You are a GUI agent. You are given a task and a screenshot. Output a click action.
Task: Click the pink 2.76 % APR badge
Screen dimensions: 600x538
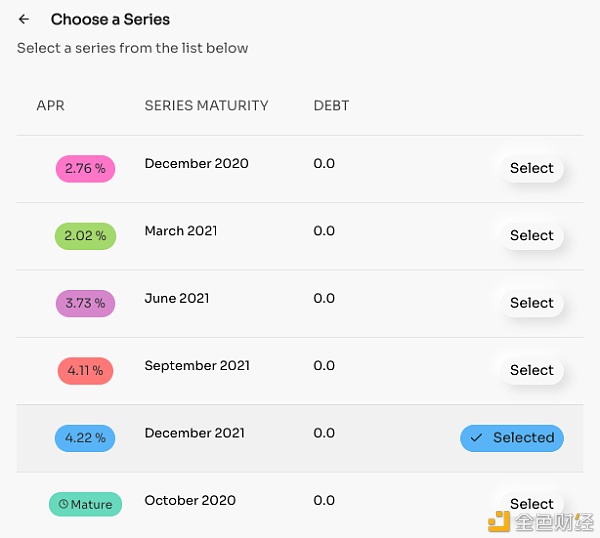(85, 168)
